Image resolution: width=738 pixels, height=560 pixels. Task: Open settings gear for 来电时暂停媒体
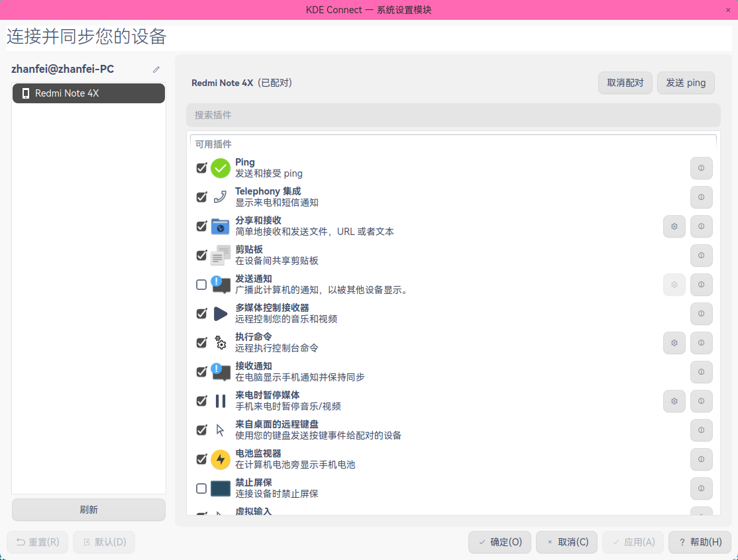[x=674, y=400]
